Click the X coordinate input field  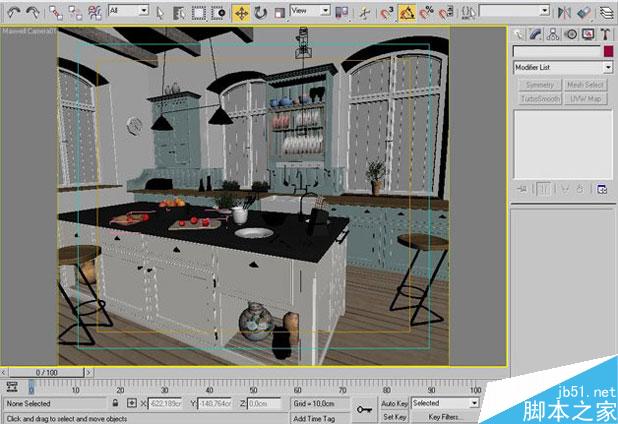coord(165,404)
